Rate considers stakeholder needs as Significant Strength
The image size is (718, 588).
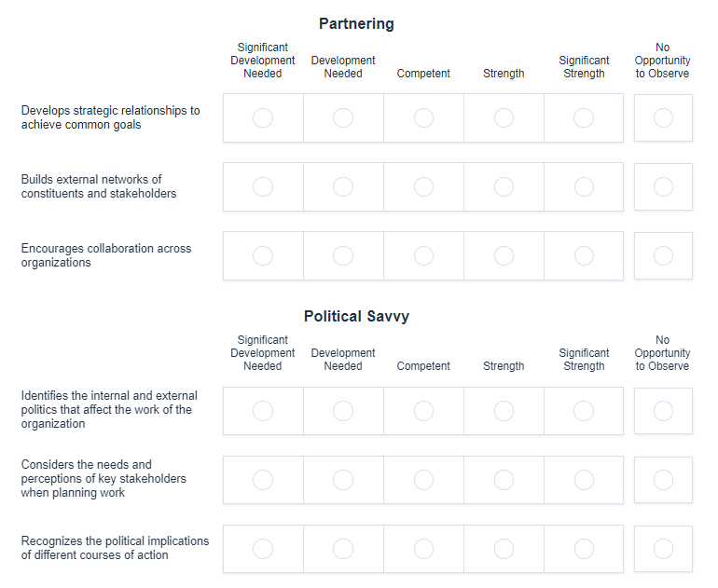[584, 479]
